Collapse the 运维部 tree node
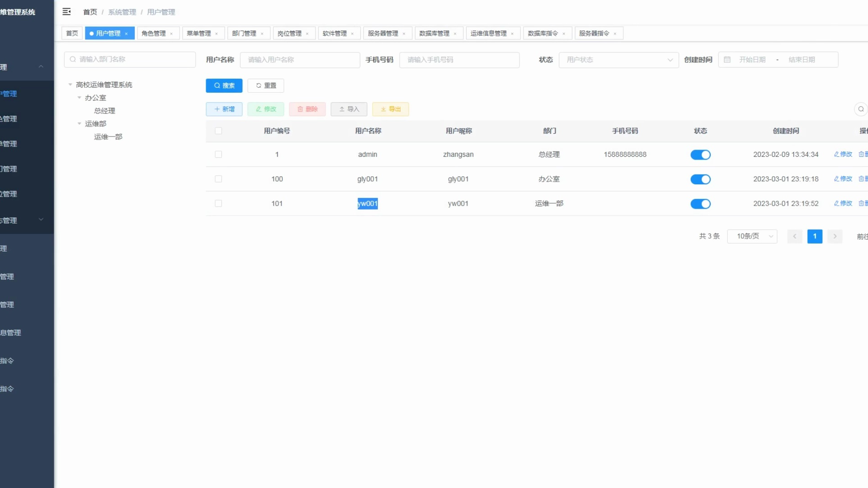The image size is (868, 488). [x=79, y=123]
